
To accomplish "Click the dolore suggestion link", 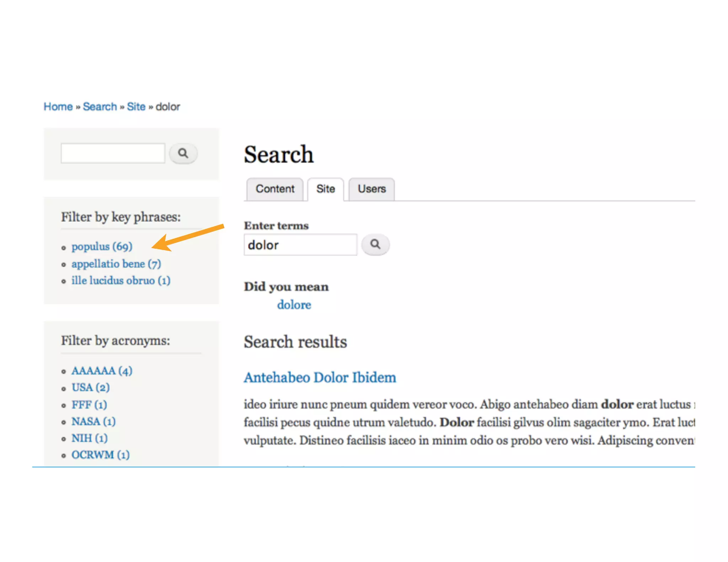I will 294,305.
